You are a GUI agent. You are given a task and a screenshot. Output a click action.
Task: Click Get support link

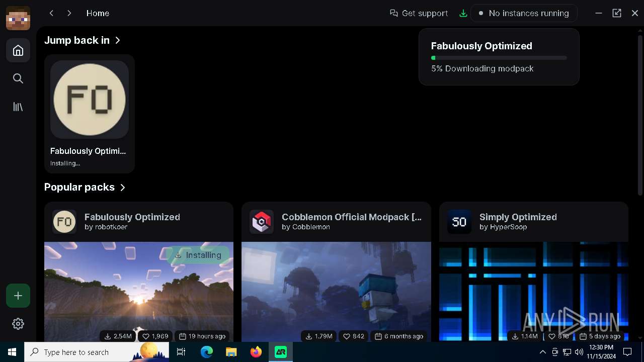[419, 13]
